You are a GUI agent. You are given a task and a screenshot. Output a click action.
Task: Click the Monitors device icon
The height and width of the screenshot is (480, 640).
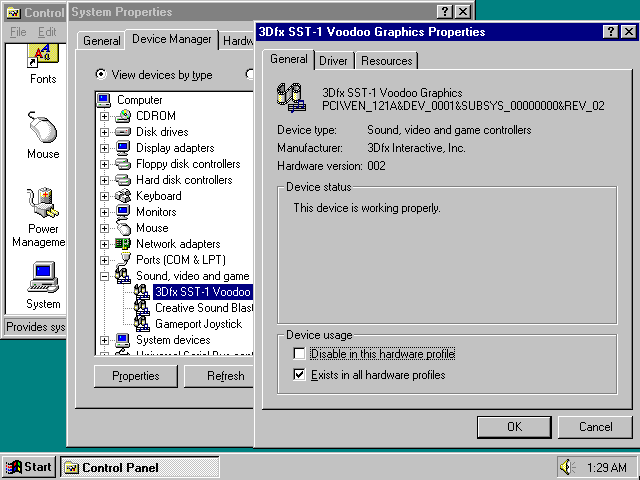point(123,212)
